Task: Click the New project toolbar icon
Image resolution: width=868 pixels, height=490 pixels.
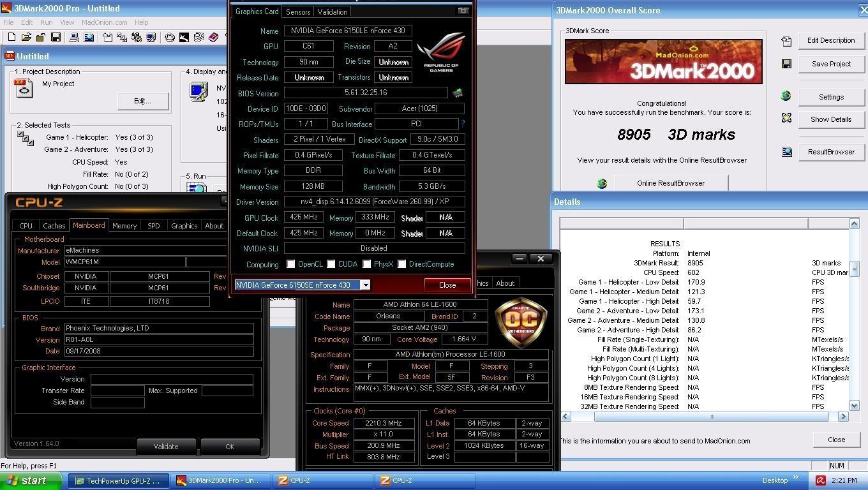Action: click(12, 38)
